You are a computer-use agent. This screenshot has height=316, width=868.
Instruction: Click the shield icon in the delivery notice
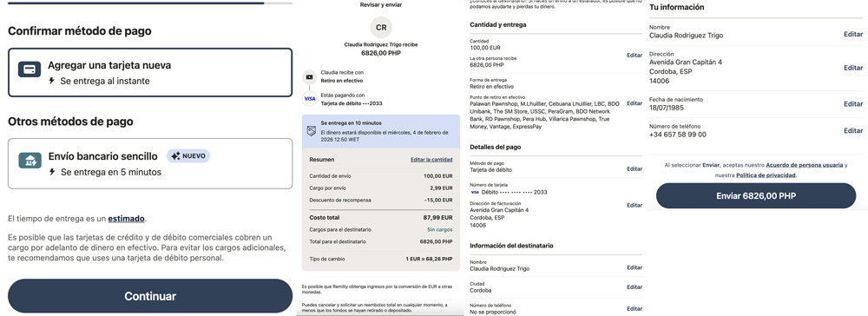tap(312, 130)
